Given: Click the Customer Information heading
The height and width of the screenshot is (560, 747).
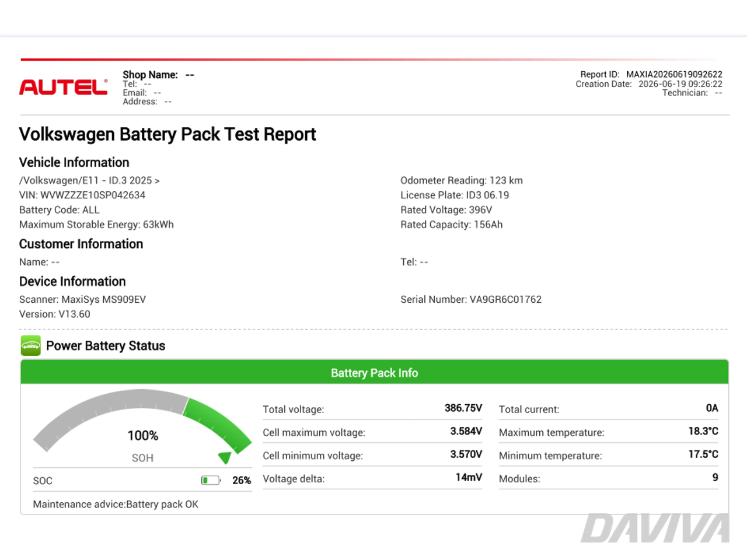Looking at the screenshot, I should click(x=81, y=244).
